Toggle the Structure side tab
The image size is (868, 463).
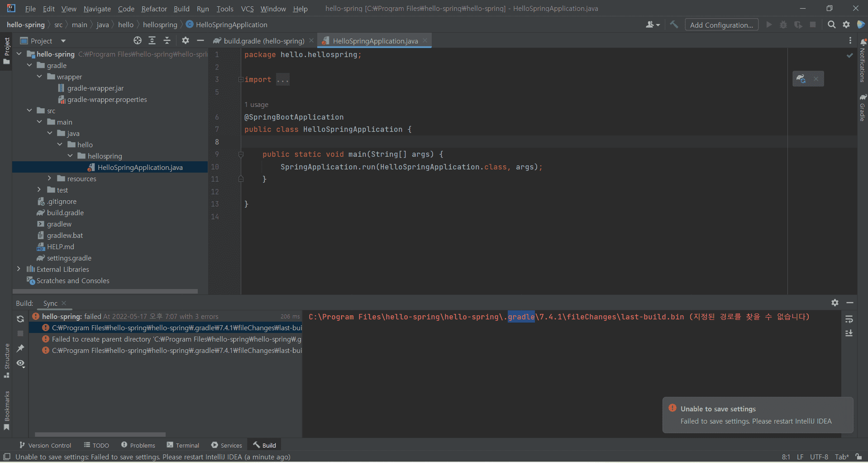(x=6, y=361)
